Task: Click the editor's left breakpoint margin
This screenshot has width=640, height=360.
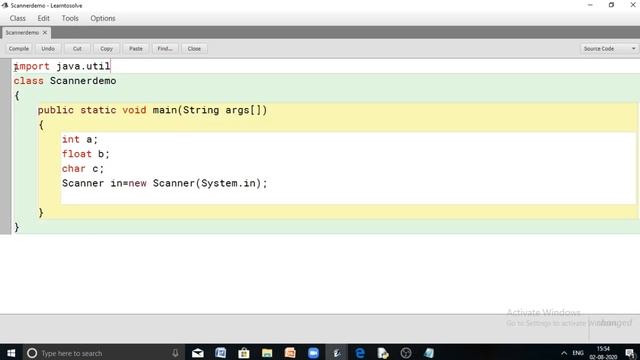Action: point(5,146)
